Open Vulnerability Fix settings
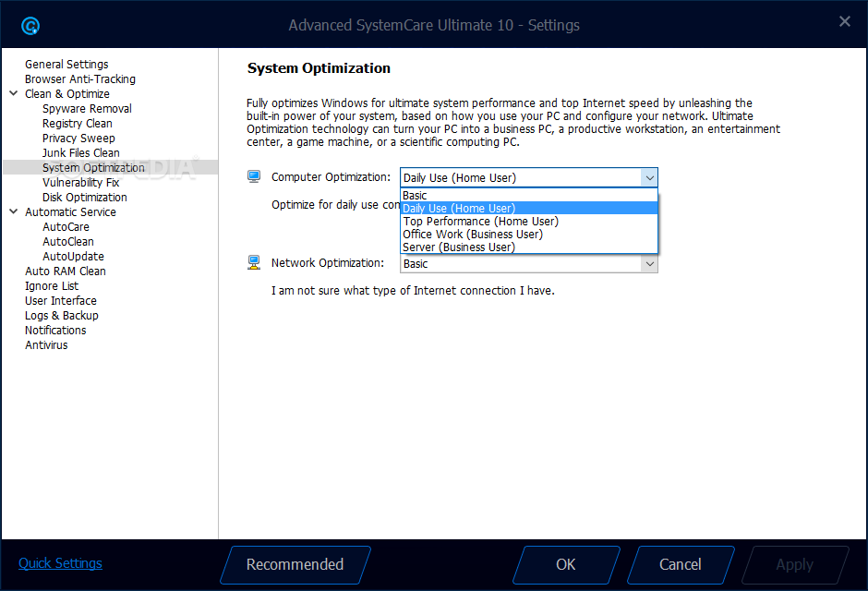Screen dimensions: 868x591 click(x=81, y=183)
